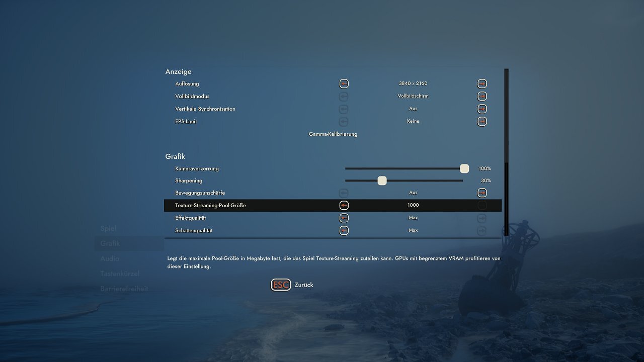Click right arrow for Effektqualität
Viewport: 644px width, 362px height.
point(482,218)
